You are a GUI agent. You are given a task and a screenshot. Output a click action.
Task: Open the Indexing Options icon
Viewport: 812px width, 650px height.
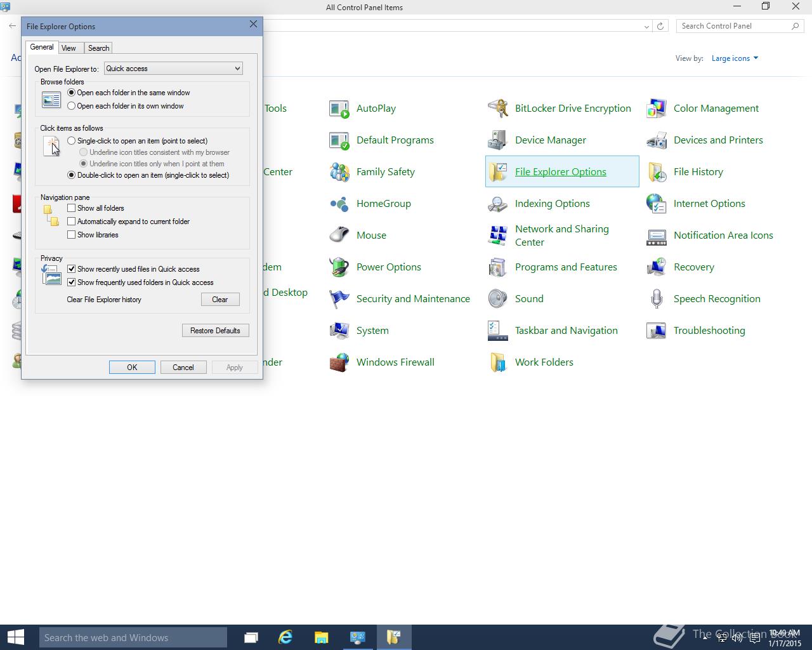point(498,204)
